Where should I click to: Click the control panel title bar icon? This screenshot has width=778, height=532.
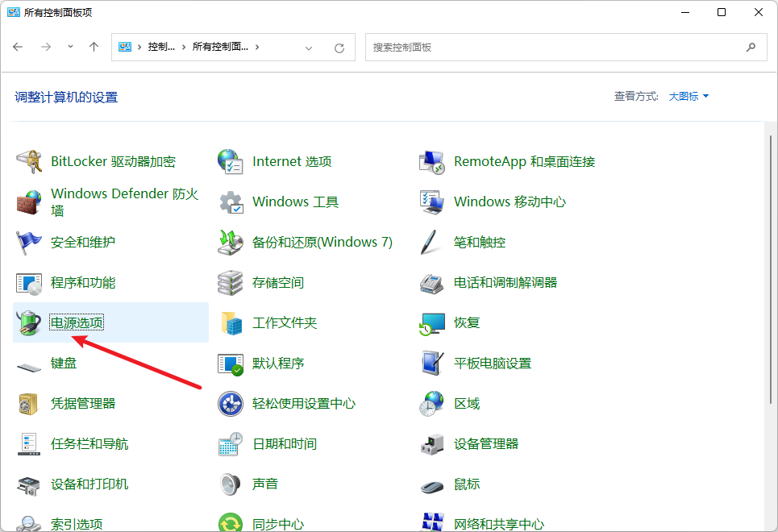pyautogui.click(x=14, y=12)
